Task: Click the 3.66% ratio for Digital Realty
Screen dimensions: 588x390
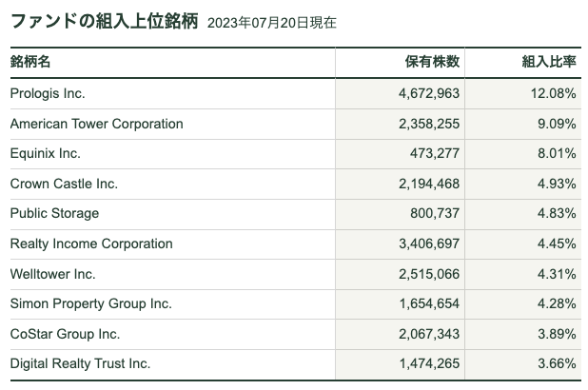Action: point(557,363)
